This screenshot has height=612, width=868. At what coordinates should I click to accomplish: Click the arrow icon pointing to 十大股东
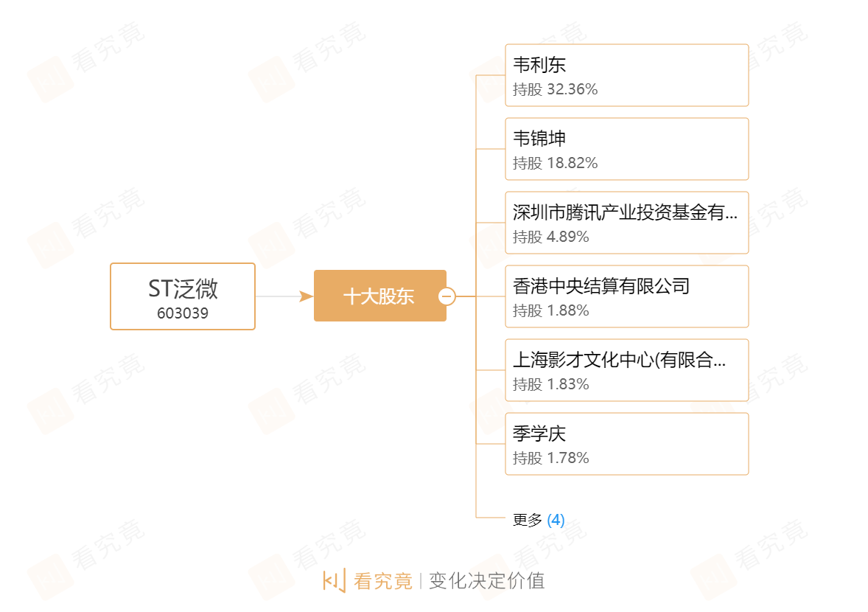[306, 296]
